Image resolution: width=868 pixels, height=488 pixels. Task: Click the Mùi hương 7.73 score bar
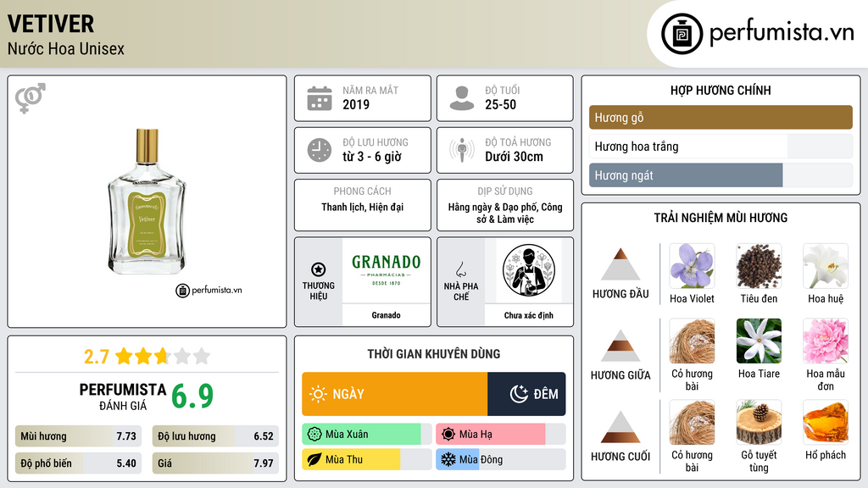pos(78,436)
